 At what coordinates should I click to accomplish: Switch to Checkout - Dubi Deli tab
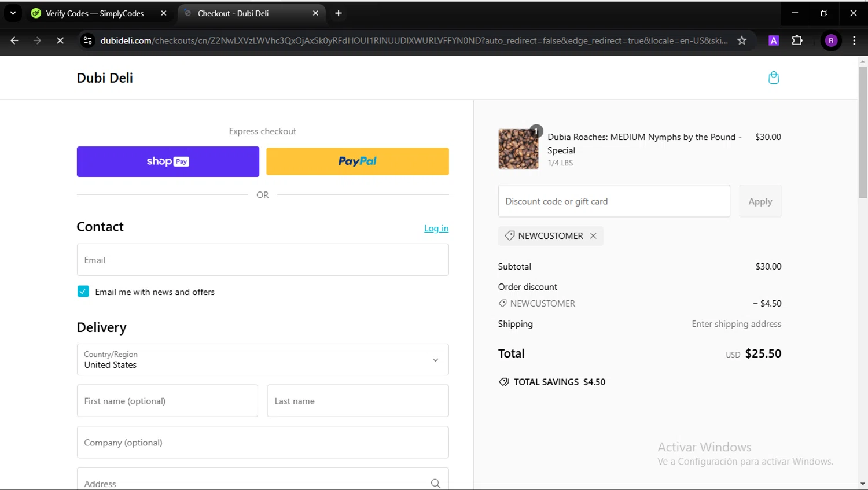252,13
